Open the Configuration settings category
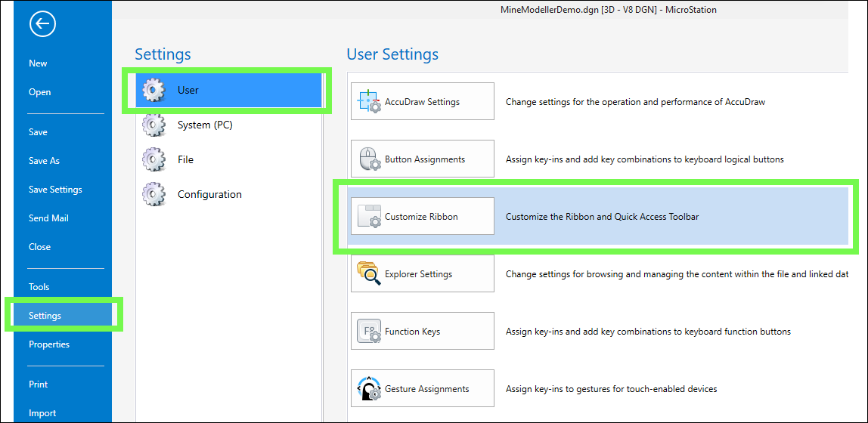 [x=209, y=194]
